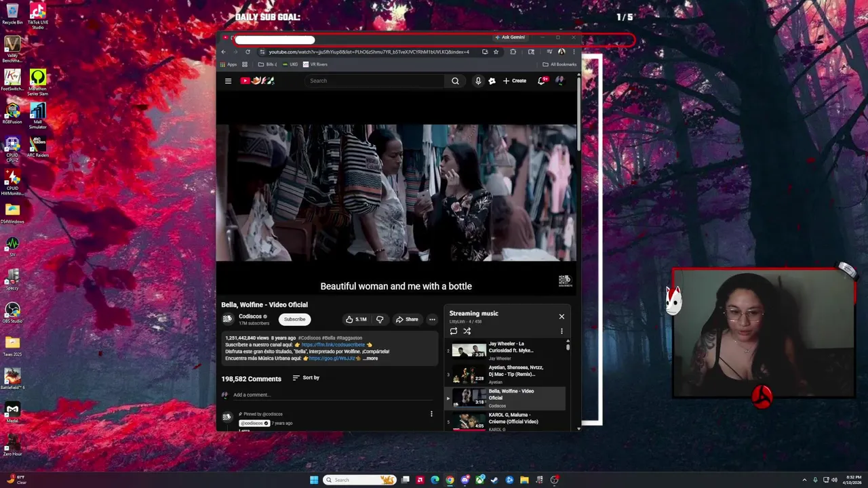868x488 pixels.
Task: Toggle loop playlist in Streaming music
Action: point(454,331)
